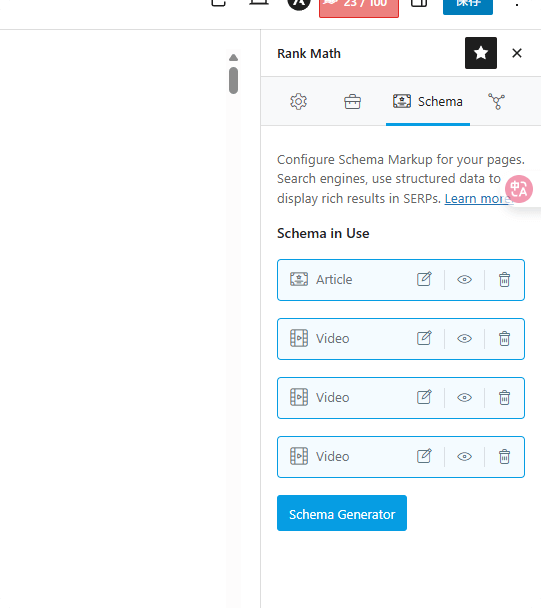Click the Rank Math star pin icon
Image resolution: width=541 pixels, height=608 pixels.
click(x=481, y=53)
